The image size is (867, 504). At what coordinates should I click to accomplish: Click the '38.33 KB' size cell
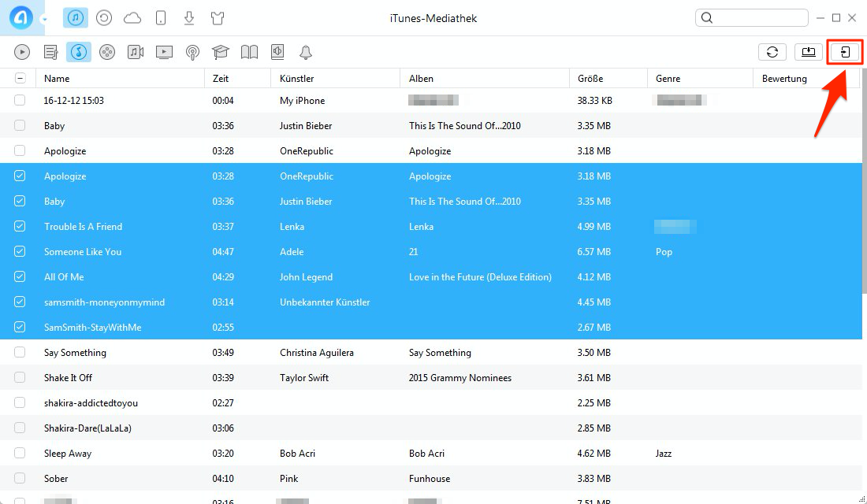pos(595,101)
